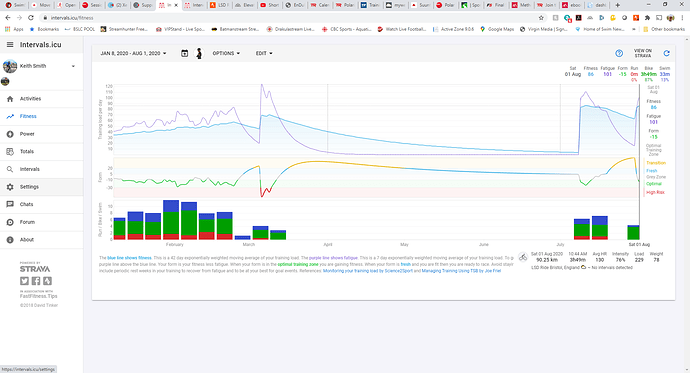Open the Facebook icon under Strava logo
The height and width of the screenshot is (373, 690).
click(36, 281)
